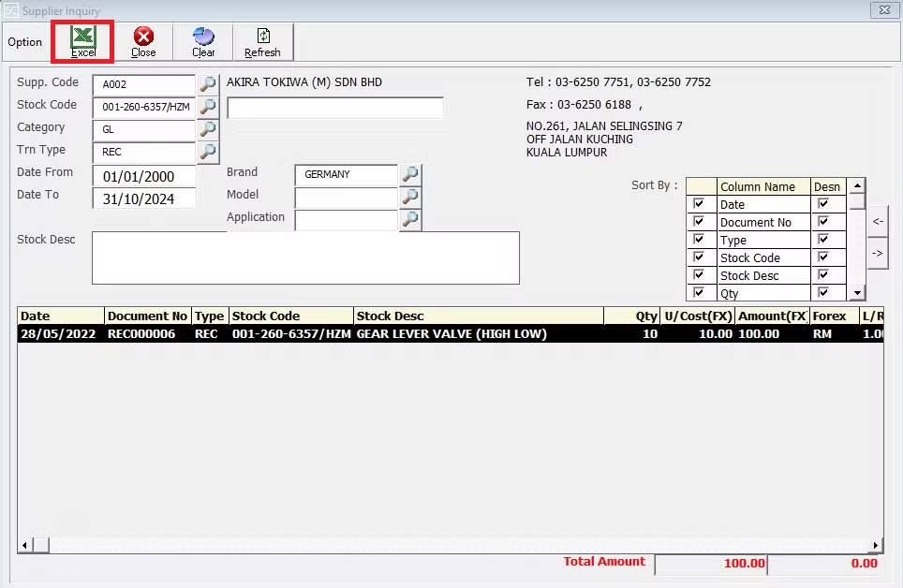Screen dimensions: 903x588
Task: Click the U/Cost(FX) column header
Action: pos(698,316)
